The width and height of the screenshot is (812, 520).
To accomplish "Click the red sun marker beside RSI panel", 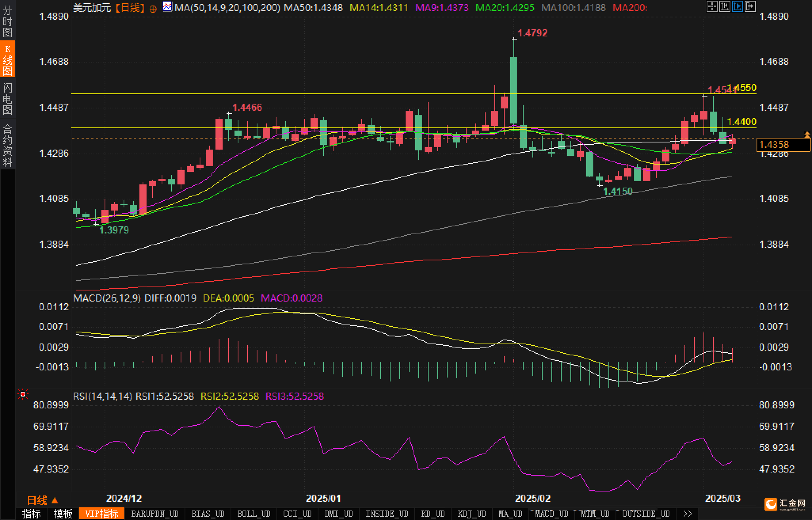I will (23, 394).
